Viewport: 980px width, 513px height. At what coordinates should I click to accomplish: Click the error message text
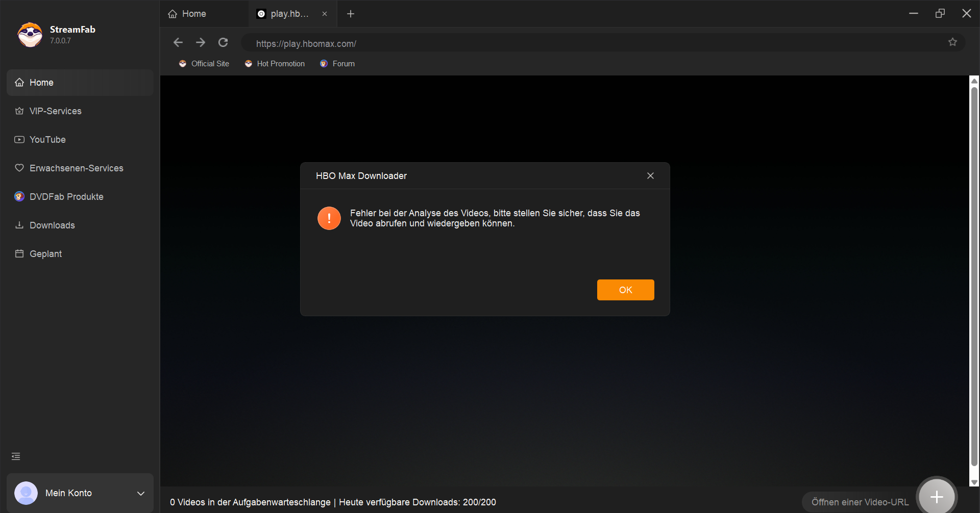pyautogui.click(x=495, y=218)
